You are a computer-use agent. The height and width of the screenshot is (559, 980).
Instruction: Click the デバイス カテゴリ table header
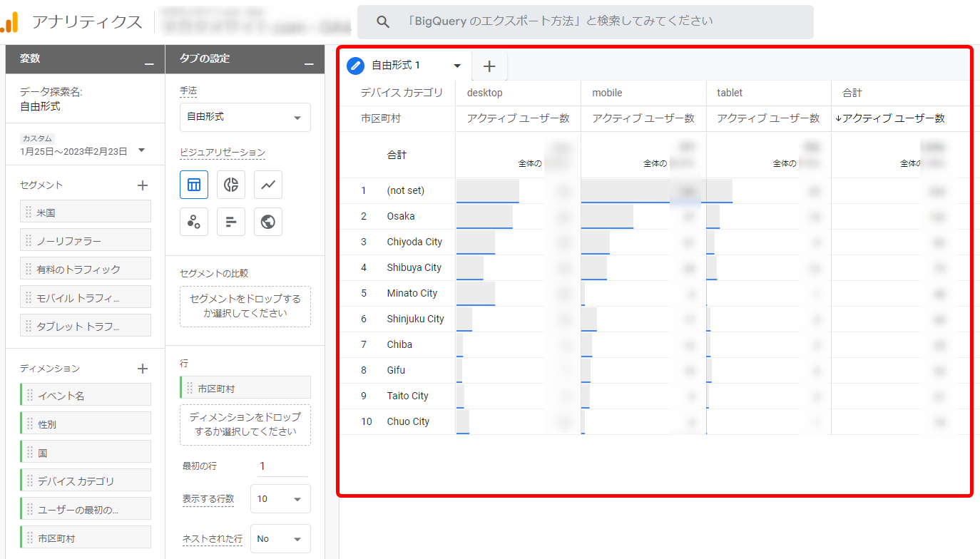coord(402,93)
